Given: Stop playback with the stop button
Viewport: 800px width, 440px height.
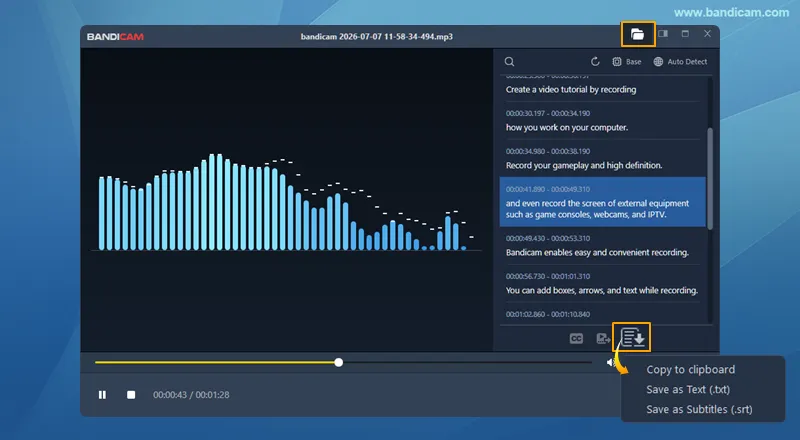Looking at the screenshot, I should tap(131, 395).
